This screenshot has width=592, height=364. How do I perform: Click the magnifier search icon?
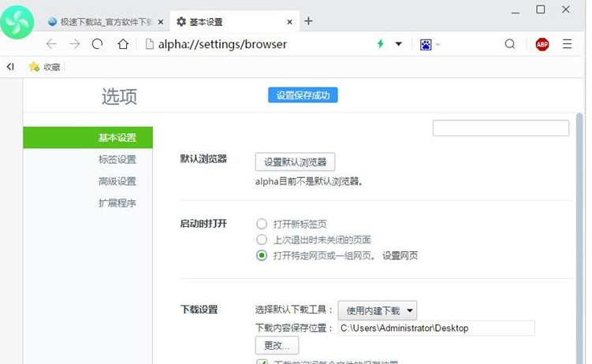pos(510,44)
